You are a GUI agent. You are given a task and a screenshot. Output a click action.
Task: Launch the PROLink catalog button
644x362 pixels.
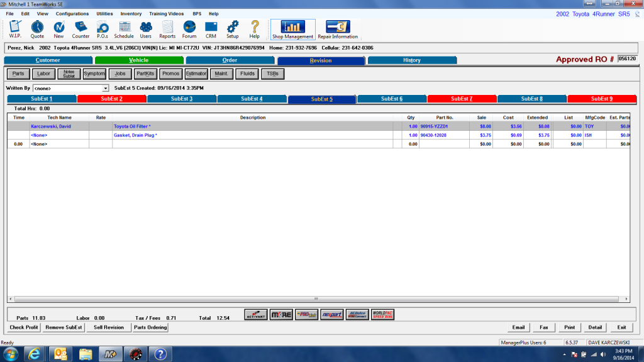(x=307, y=315)
